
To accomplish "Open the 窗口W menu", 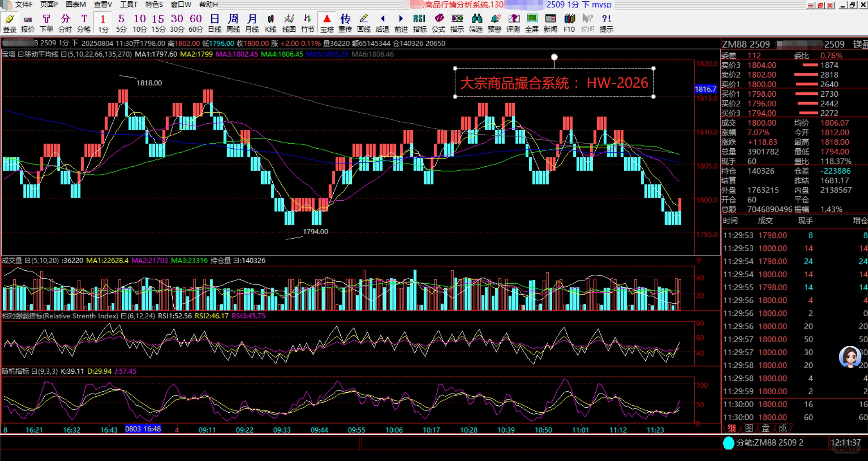I will click(x=181, y=5).
